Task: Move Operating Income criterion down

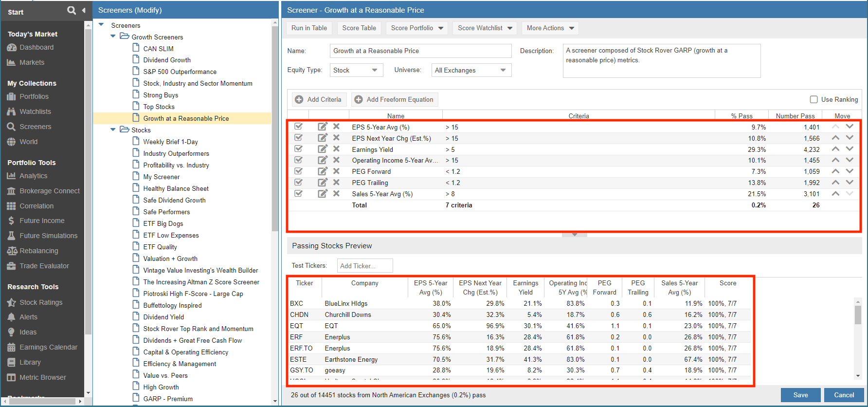Action: coord(850,160)
